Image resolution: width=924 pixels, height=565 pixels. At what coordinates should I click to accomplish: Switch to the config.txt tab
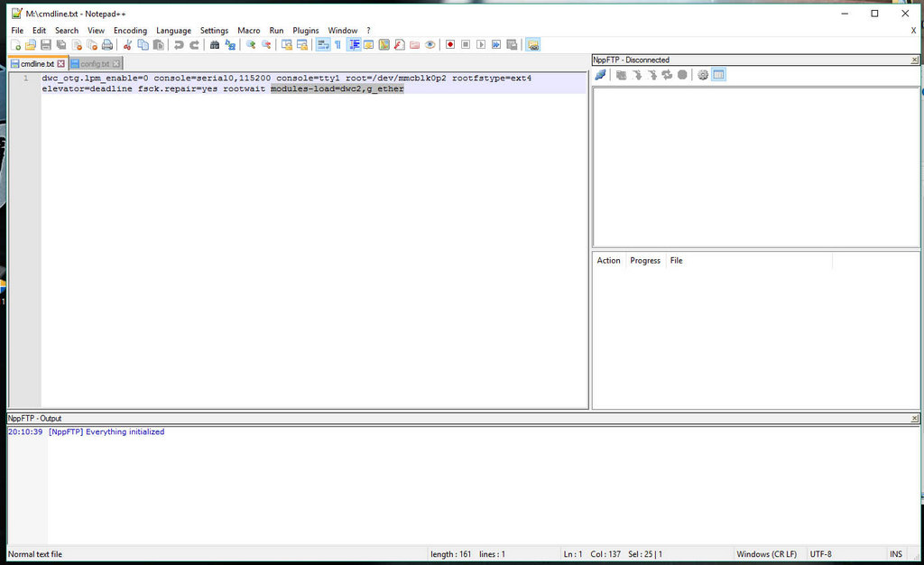(x=95, y=64)
